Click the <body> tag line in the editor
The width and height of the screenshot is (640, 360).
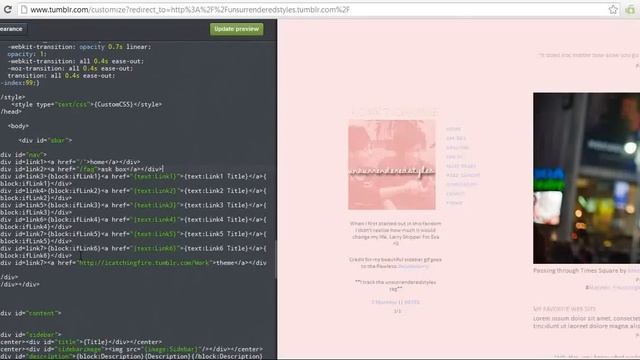click(x=18, y=126)
